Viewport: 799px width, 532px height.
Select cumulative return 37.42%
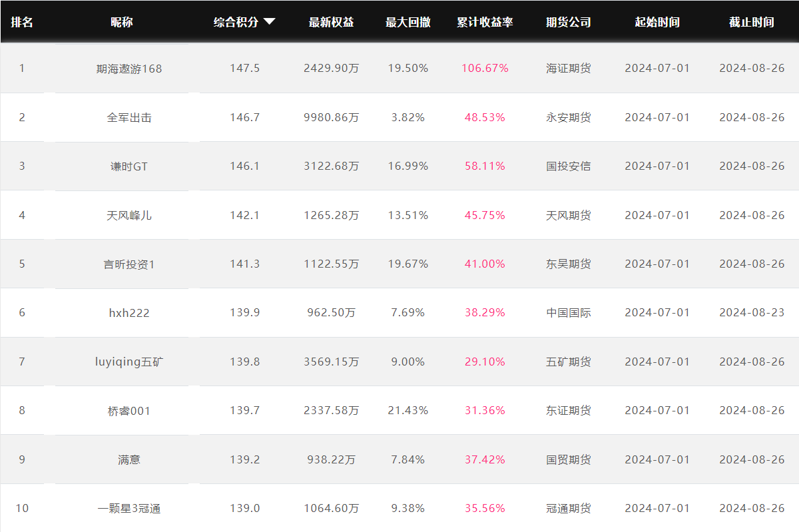point(485,459)
